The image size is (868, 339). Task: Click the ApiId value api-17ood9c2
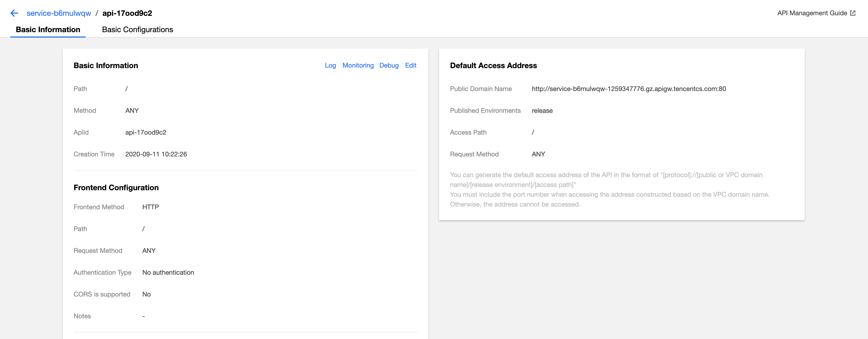coord(146,132)
